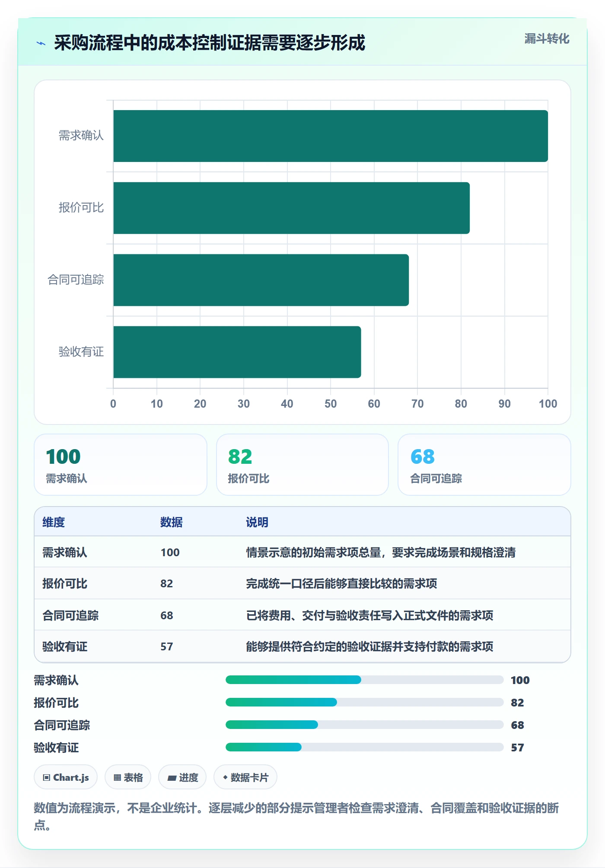Click the 数据 column header
Image resolution: width=605 pixels, height=868 pixels.
pos(172,522)
